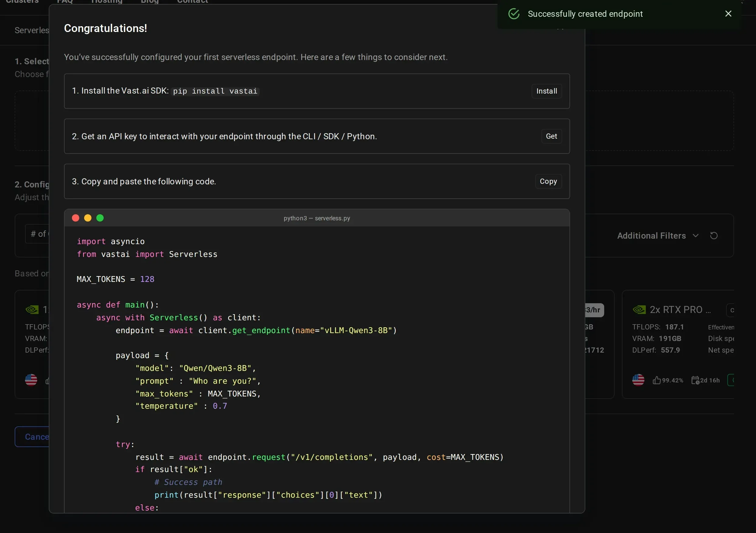The width and height of the screenshot is (756, 533).
Task: Click the Congratulations! heading
Action: [x=105, y=28]
